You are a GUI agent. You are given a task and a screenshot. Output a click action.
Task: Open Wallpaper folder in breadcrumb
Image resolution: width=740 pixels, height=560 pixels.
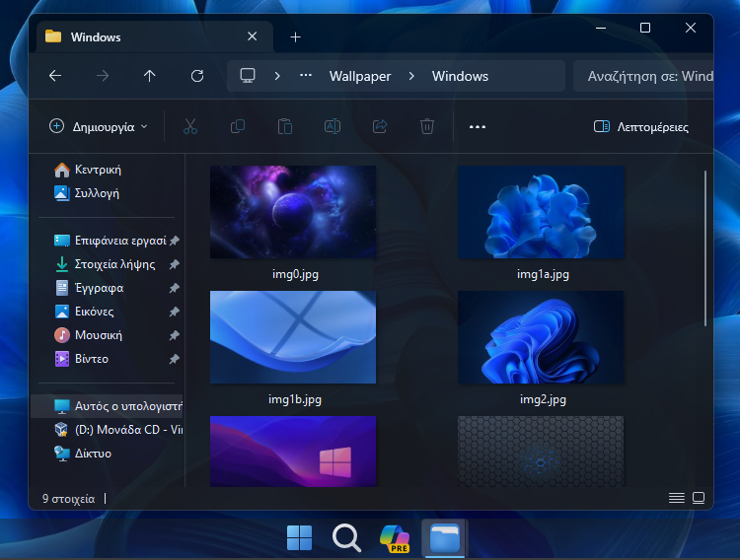360,76
